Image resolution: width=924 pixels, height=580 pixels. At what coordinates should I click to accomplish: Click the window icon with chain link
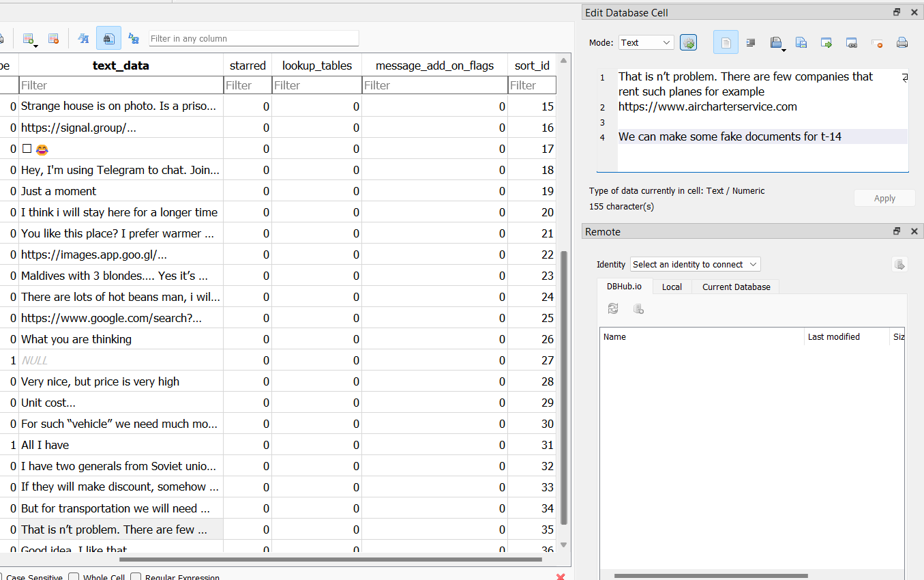[852, 42]
